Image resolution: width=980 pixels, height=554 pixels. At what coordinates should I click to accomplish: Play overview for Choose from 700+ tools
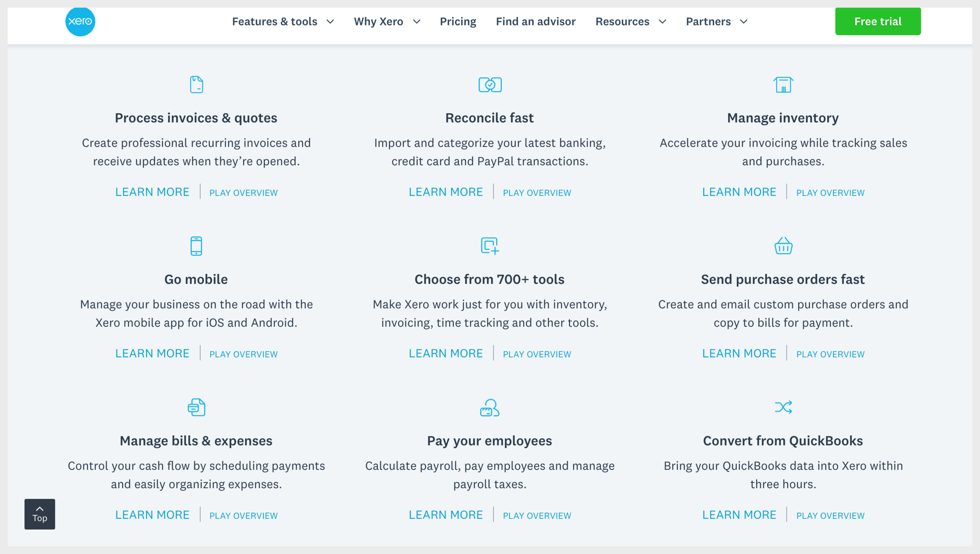(537, 354)
